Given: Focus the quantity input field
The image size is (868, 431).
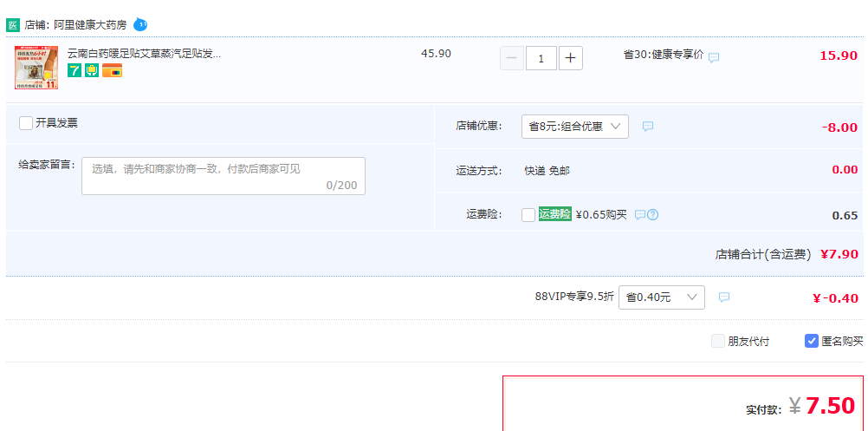Looking at the screenshot, I should click(541, 58).
